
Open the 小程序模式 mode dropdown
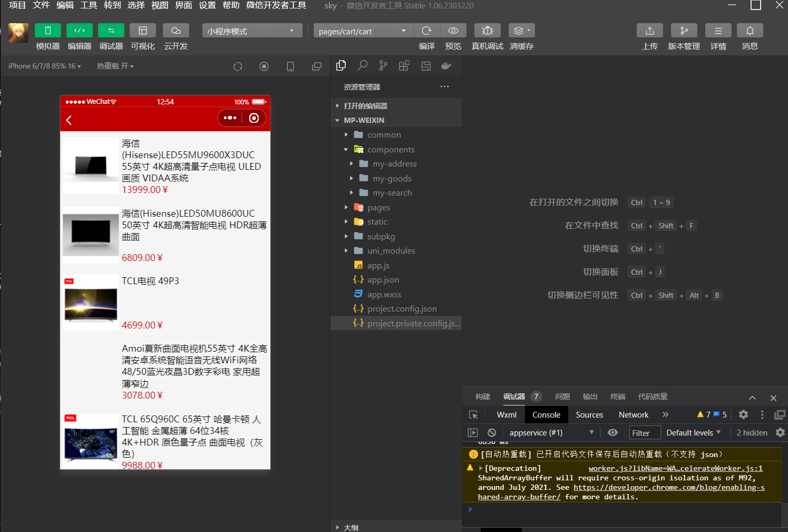pyautogui.click(x=252, y=31)
